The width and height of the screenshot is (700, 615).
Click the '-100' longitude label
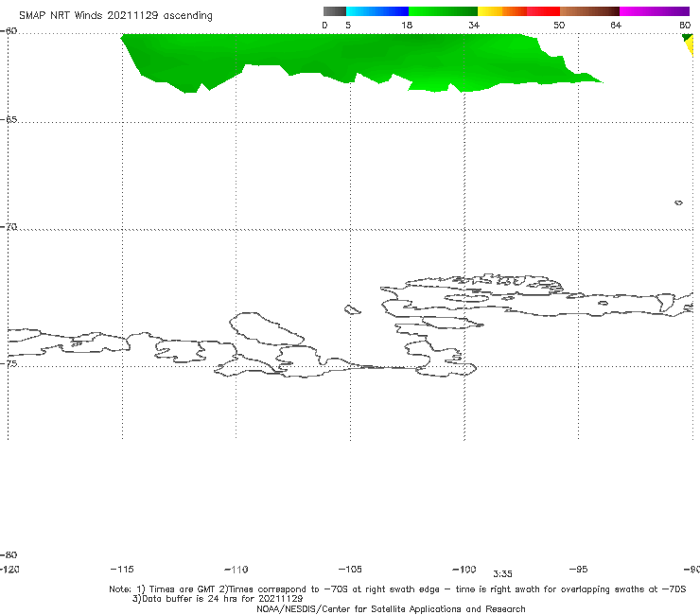click(464, 570)
